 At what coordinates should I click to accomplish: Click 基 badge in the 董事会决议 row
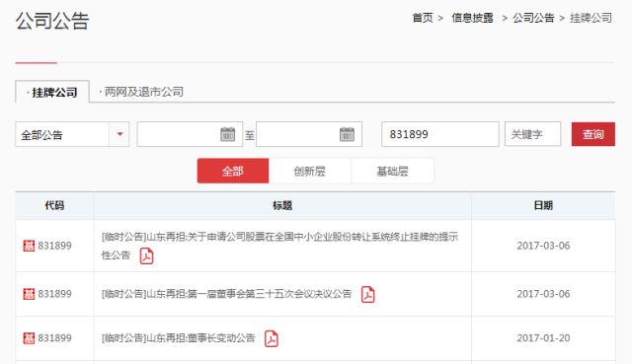29,294
